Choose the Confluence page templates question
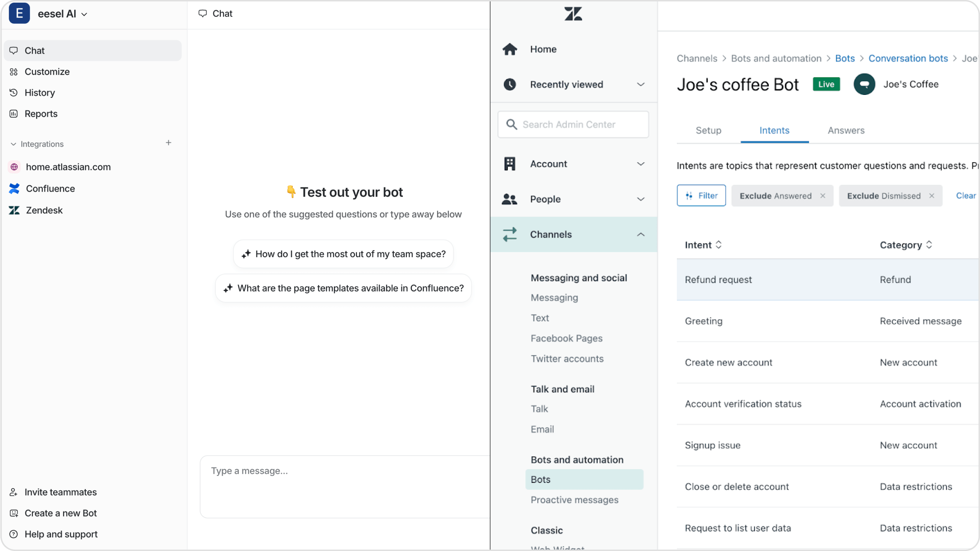This screenshot has width=980, height=551. click(x=343, y=288)
